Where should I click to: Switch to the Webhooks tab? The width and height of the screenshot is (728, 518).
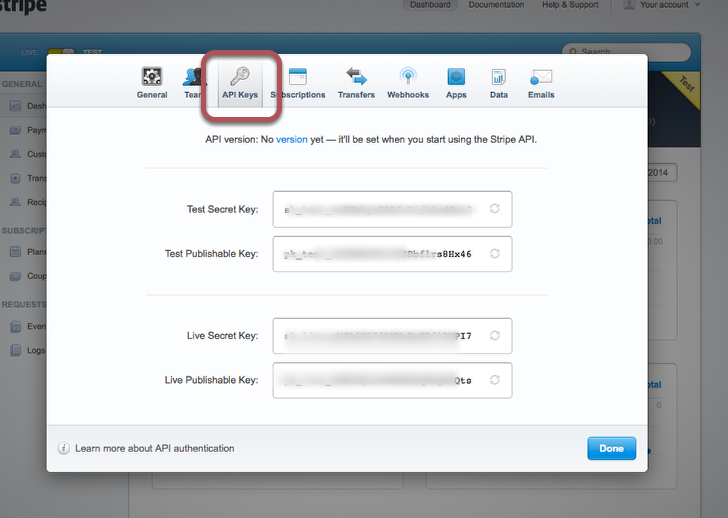pos(408,83)
